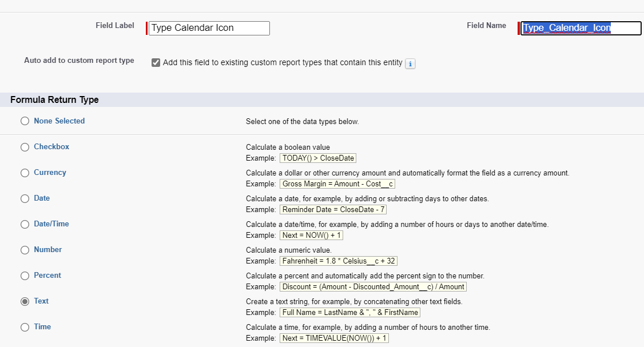Click 'Calculate a boolean value' description
This screenshot has width=644, height=347.
point(288,147)
